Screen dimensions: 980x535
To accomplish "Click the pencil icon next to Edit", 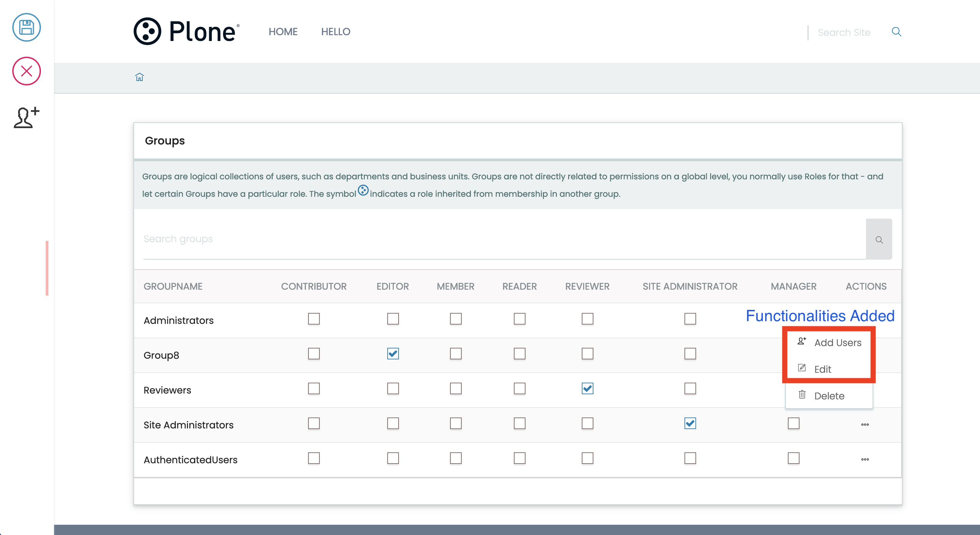I will pos(802,368).
